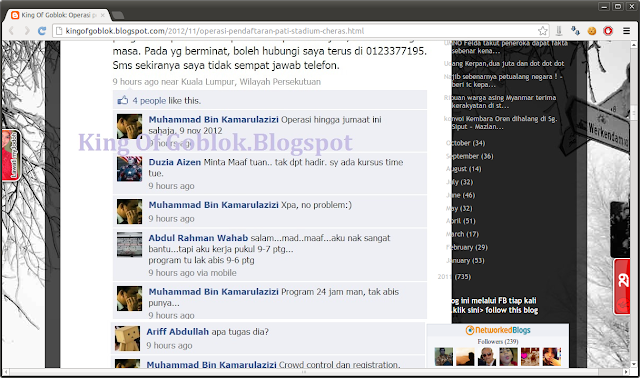Viewport: 640px width, 378px height.
Task: Open 'Konvoi Kembara Oren dihalang' post
Action: click(500, 123)
